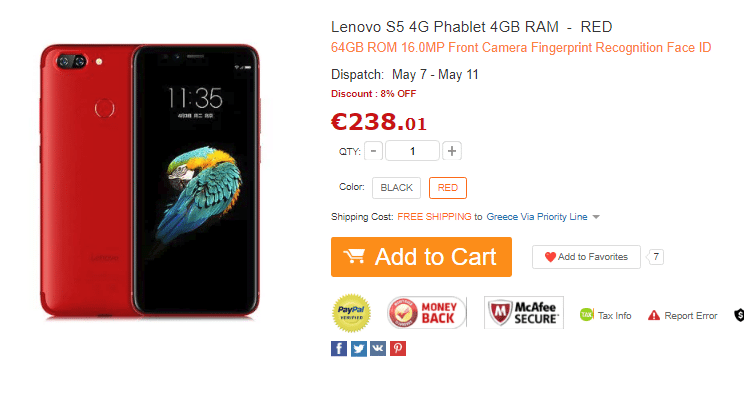Click the green Tax Info icon
Viewport: 744px width, 404px height.
(x=586, y=315)
